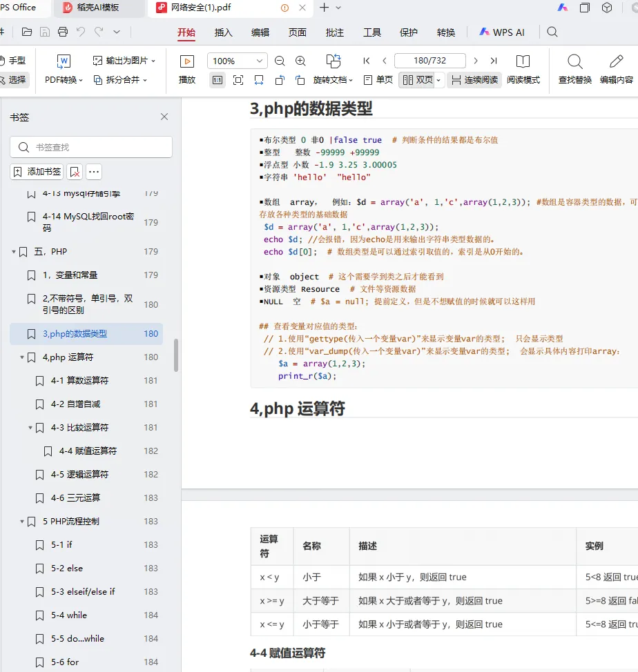Fit page width icon
638x672 pixels.
point(258,80)
